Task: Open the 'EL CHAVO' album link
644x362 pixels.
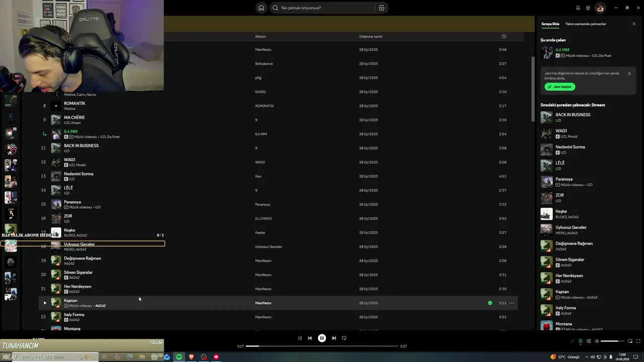Action: point(264,219)
